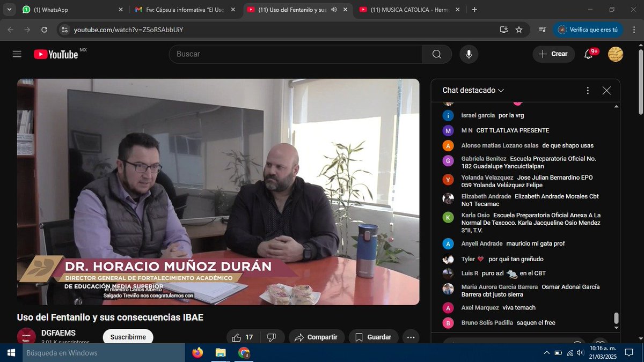
Task: Open a new browser tab
Action: tap(474, 10)
